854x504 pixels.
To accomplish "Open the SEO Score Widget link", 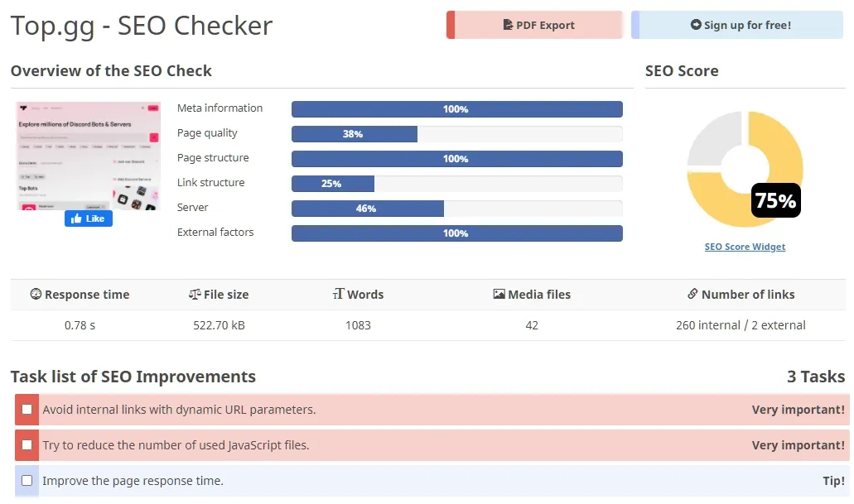I will pyautogui.click(x=745, y=247).
